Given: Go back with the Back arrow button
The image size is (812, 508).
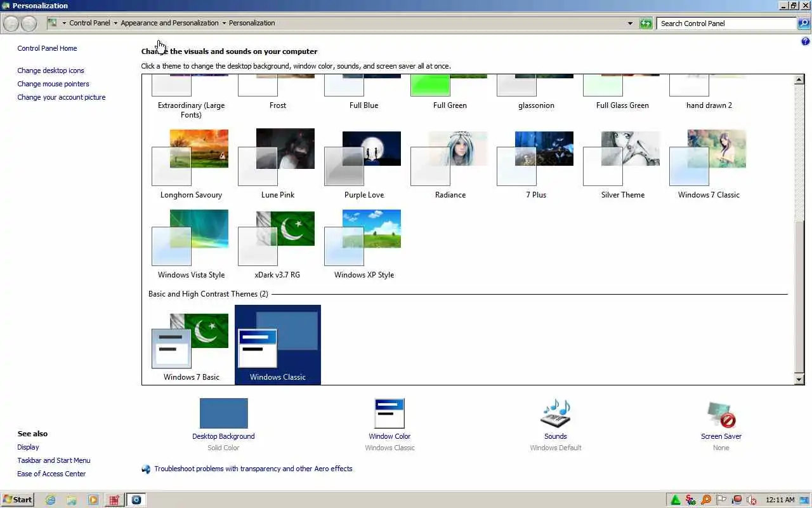Looking at the screenshot, I should [x=11, y=23].
